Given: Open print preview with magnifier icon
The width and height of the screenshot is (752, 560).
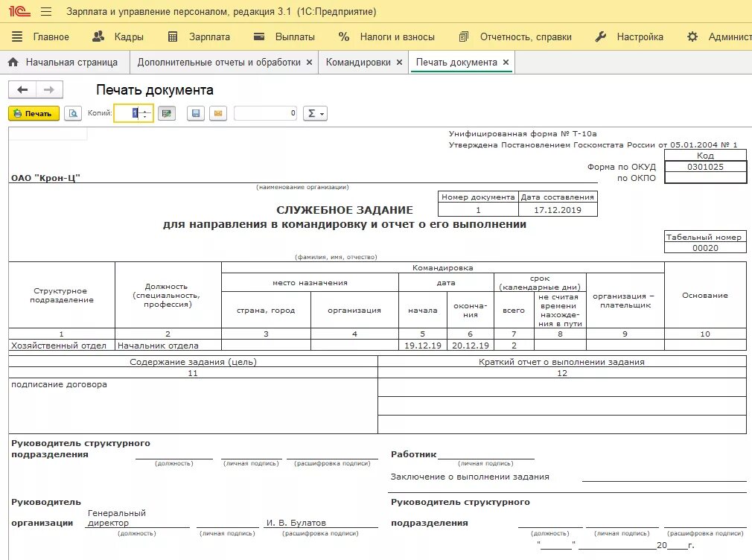Looking at the screenshot, I should point(73,113).
